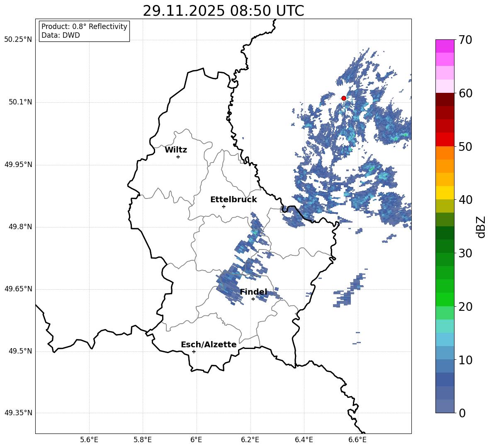Click the colorbar tick label 0
Viewport: 491px width, 448px height.
coord(462,413)
